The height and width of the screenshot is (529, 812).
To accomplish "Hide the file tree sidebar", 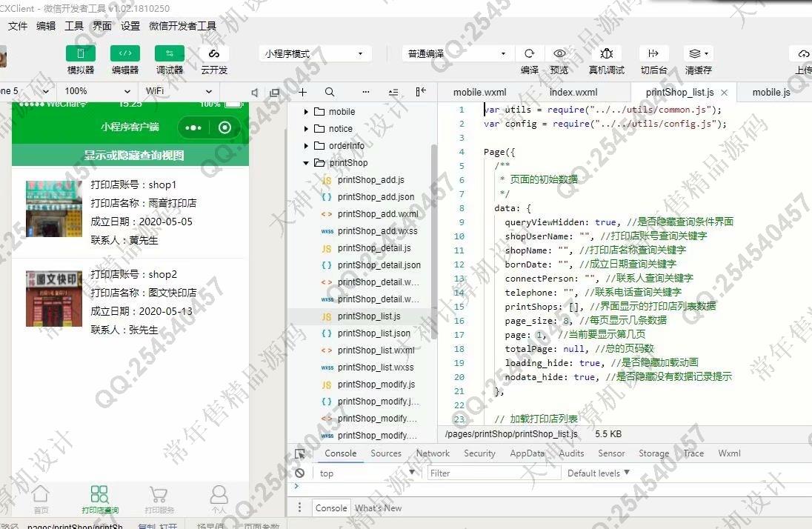I will pos(421,92).
